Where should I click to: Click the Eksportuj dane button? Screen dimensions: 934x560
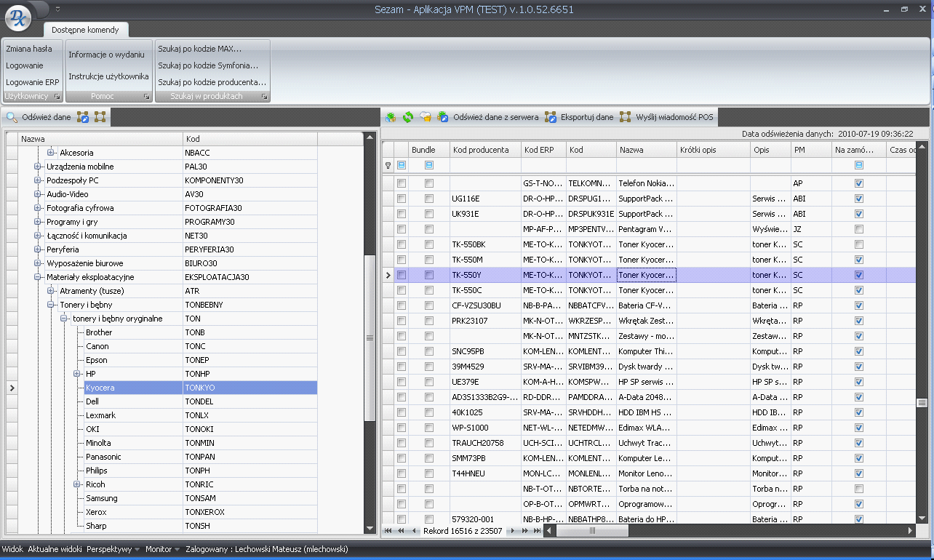tap(579, 116)
